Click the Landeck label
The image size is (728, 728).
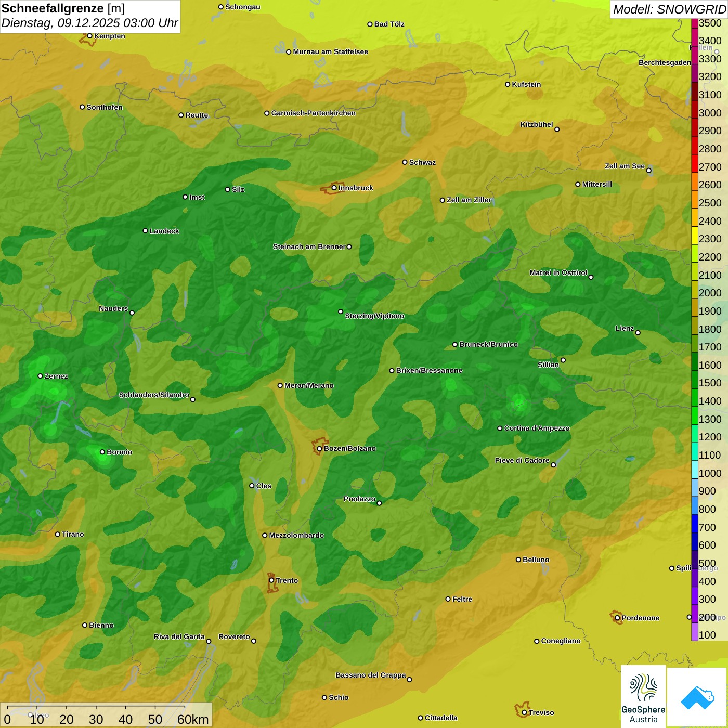point(164,231)
